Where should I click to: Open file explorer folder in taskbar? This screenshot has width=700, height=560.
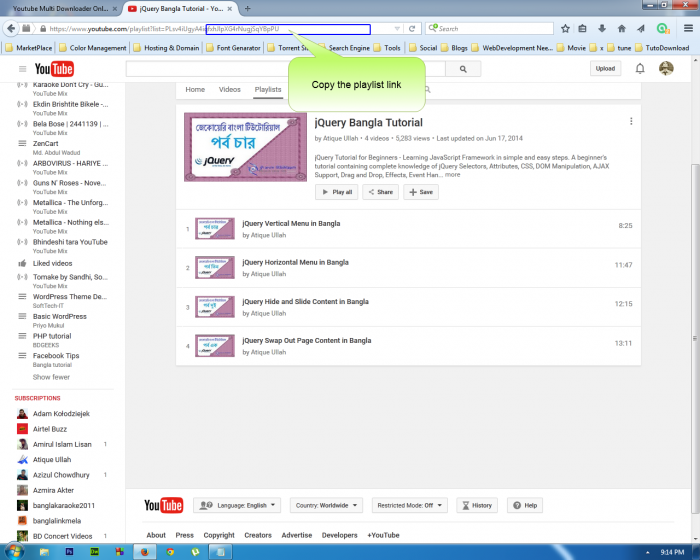coord(44,552)
